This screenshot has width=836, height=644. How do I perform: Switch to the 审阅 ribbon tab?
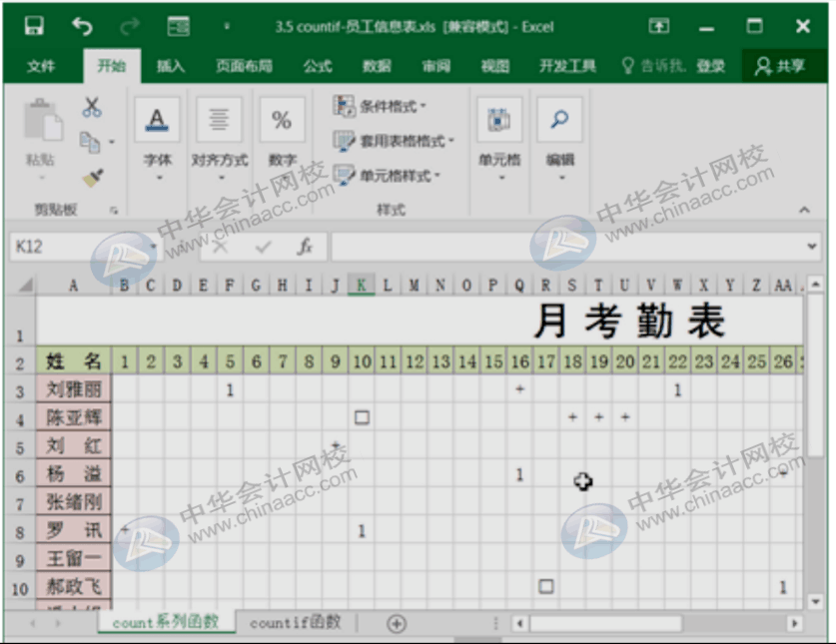coord(436,66)
